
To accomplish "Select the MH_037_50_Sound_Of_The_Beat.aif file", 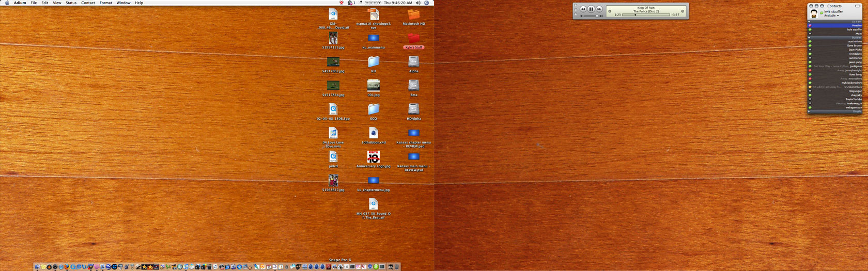I will click(374, 204).
